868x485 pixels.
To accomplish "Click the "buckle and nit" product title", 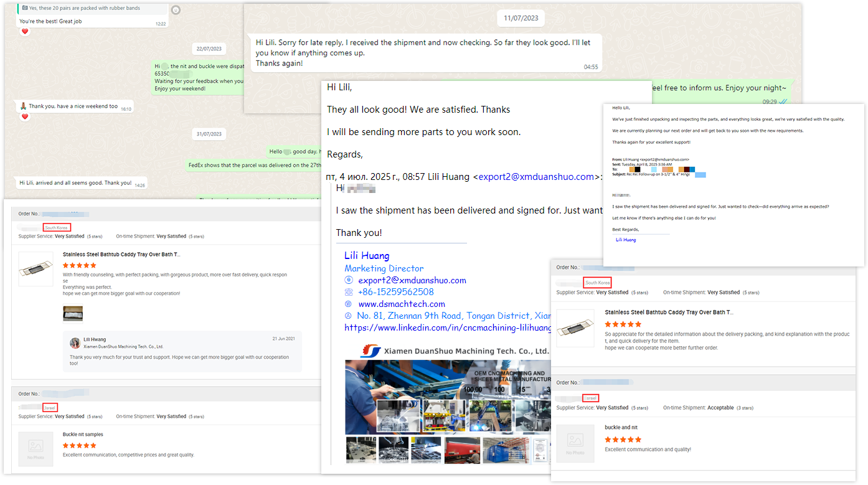I will pos(621,428).
